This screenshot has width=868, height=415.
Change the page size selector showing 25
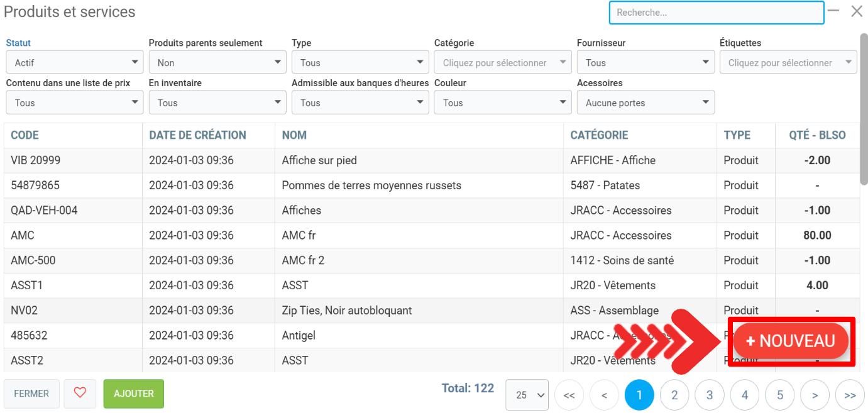[x=527, y=396]
